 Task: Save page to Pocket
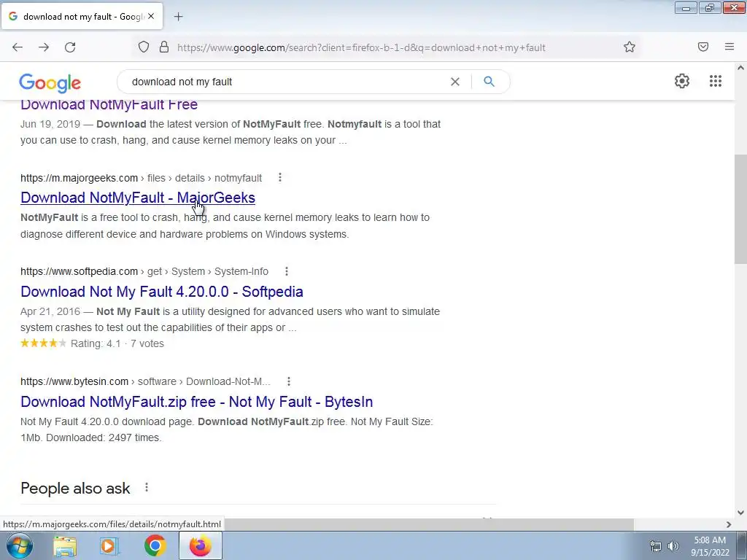703,47
